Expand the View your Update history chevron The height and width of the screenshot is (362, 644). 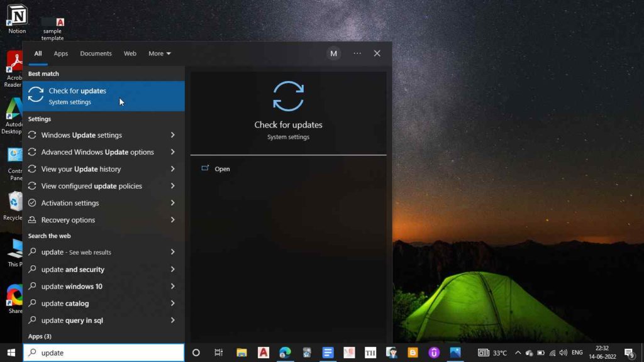coord(172,169)
